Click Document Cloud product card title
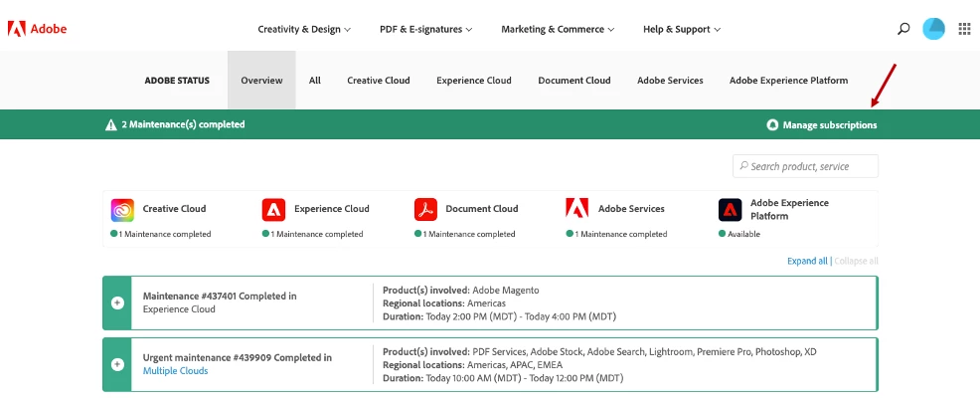The width and height of the screenshot is (980, 403). click(x=482, y=208)
